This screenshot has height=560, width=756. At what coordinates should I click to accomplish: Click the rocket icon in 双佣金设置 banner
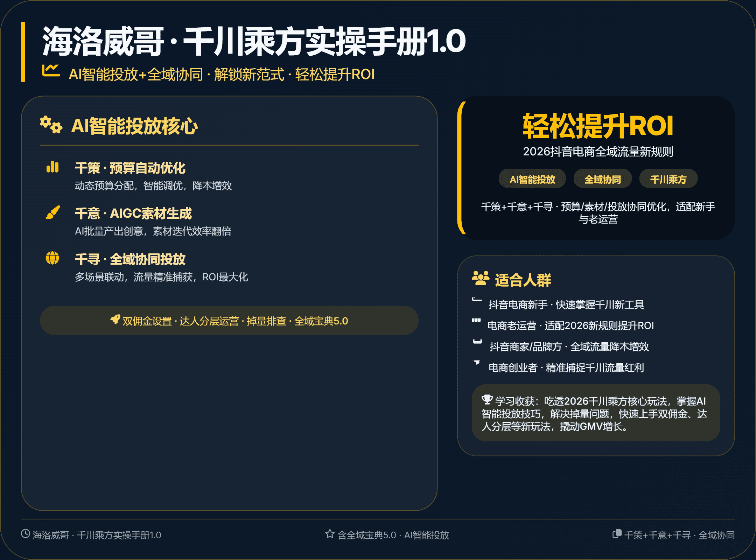[x=115, y=319]
